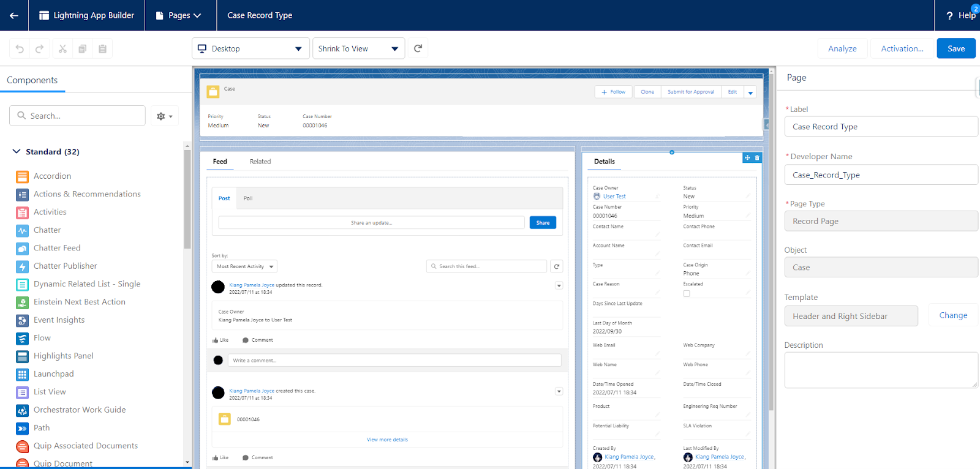Image resolution: width=980 pixels, height=469 pixels.
Task: Click Submit for Approval button
Action: pyautogui.click(x=691, y=92)
